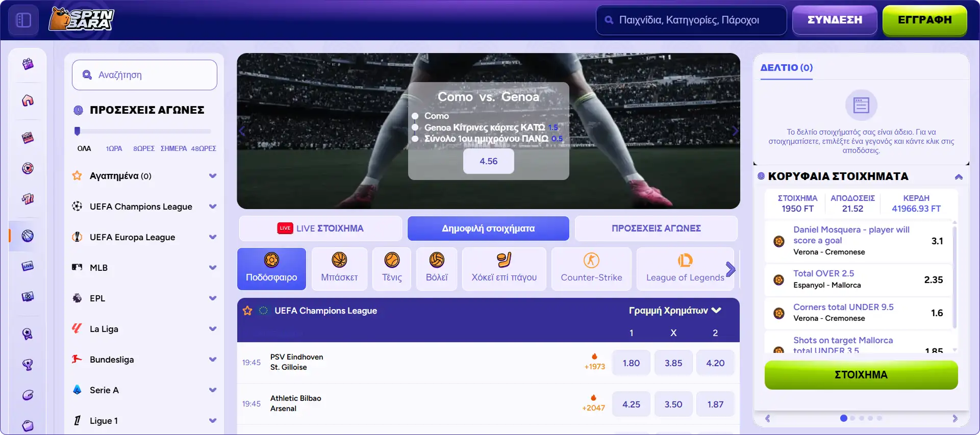The width and height of the screenshot is (980, 435).
Task: Switch to LIVE ΣΤΟΙΧΗΜΑ tab
Action: [320, 228]
